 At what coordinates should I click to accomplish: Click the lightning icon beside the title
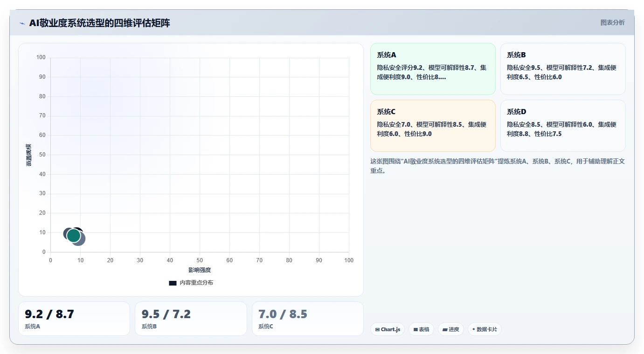22,23
